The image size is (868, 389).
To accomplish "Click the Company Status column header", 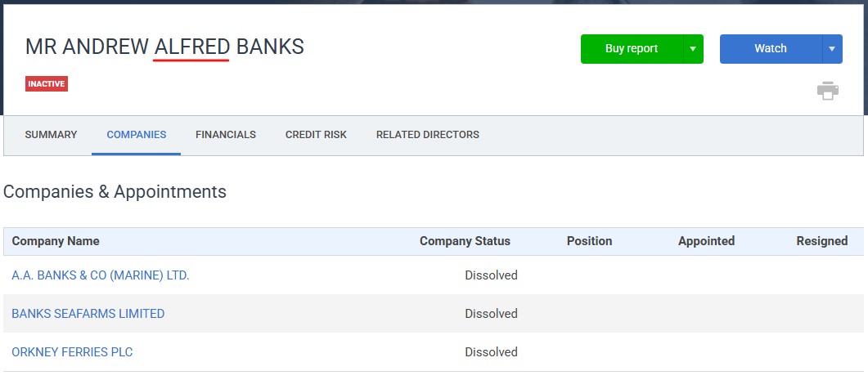I will coord(465,241).
